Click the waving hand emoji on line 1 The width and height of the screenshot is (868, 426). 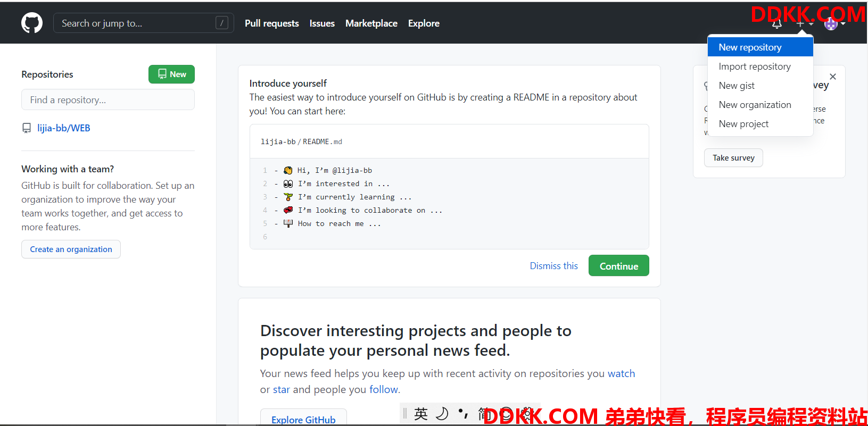[288, 170]
